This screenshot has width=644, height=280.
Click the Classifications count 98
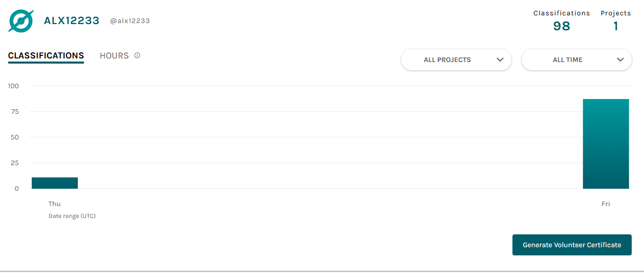562,26
